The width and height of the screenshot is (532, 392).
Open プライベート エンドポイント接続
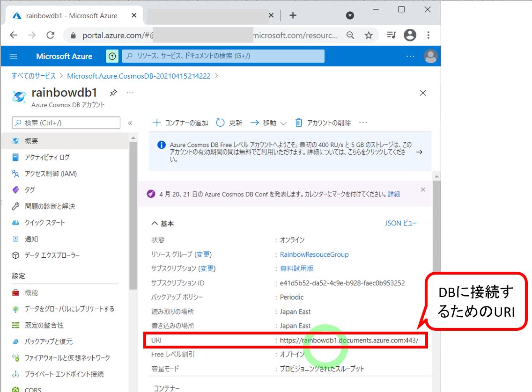[x=65, y=374]
